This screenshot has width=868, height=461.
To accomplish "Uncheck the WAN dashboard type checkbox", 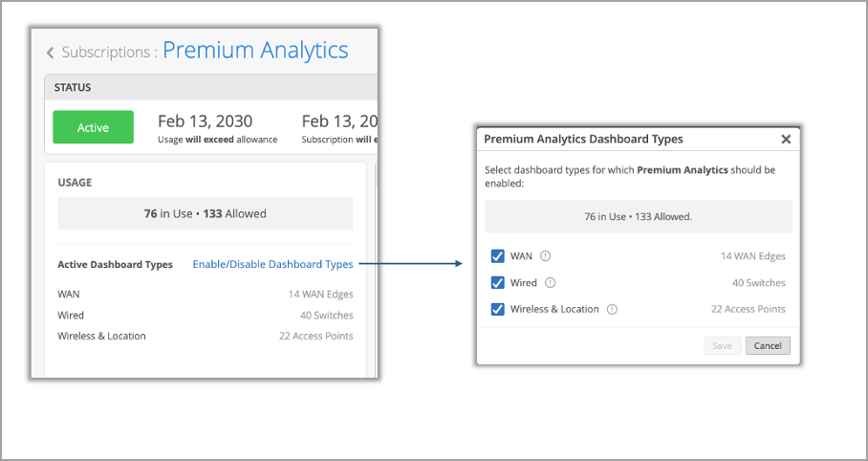I will (x=497, y=256).
